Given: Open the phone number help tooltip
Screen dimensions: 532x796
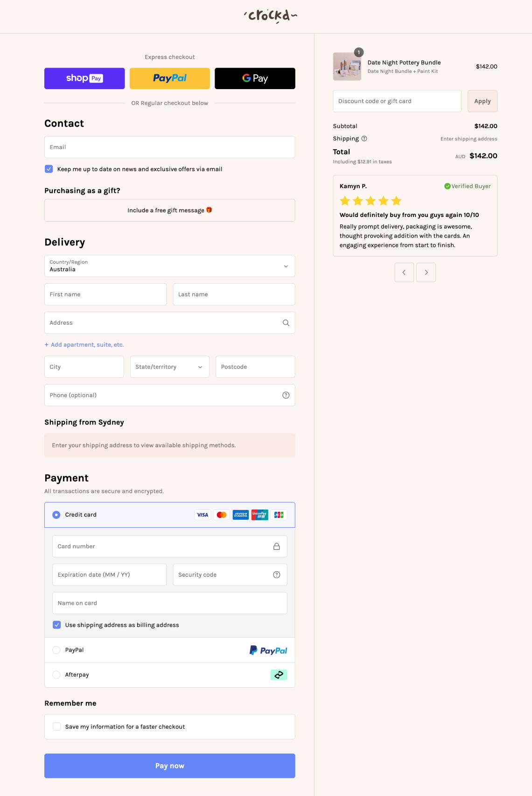Looking at the screenshot, I should [x=285, y=395].
